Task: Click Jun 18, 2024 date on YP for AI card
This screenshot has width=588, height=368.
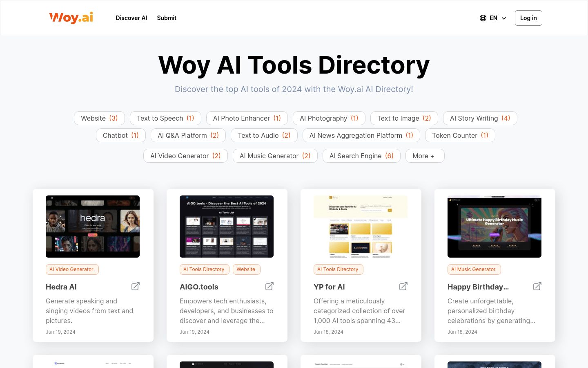Action: pos(328,332)
